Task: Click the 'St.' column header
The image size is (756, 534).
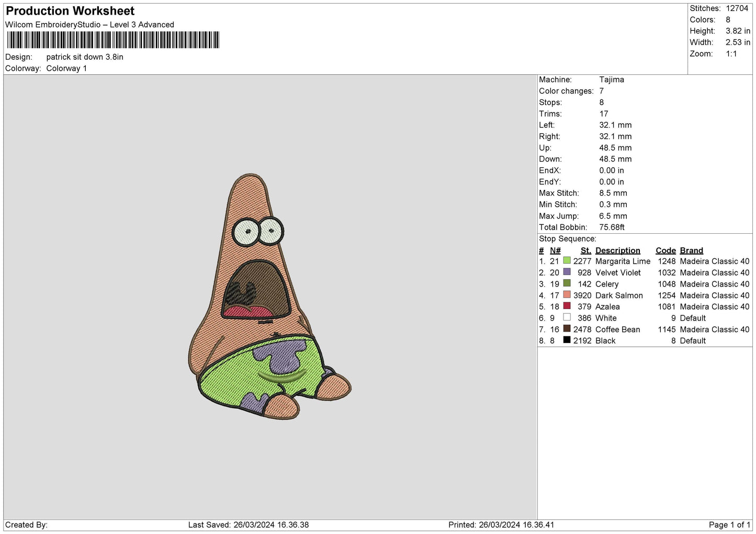Action: (x=586, y=251)
